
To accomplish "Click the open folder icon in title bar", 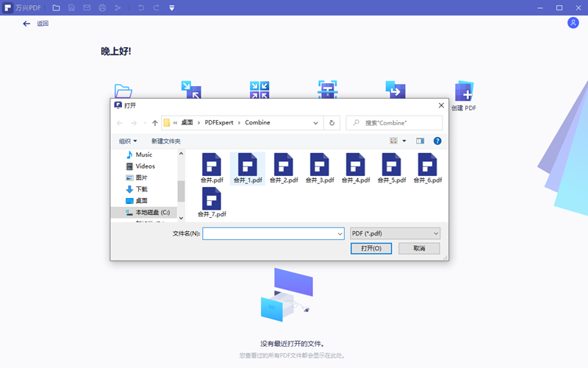I will point(57,8).
